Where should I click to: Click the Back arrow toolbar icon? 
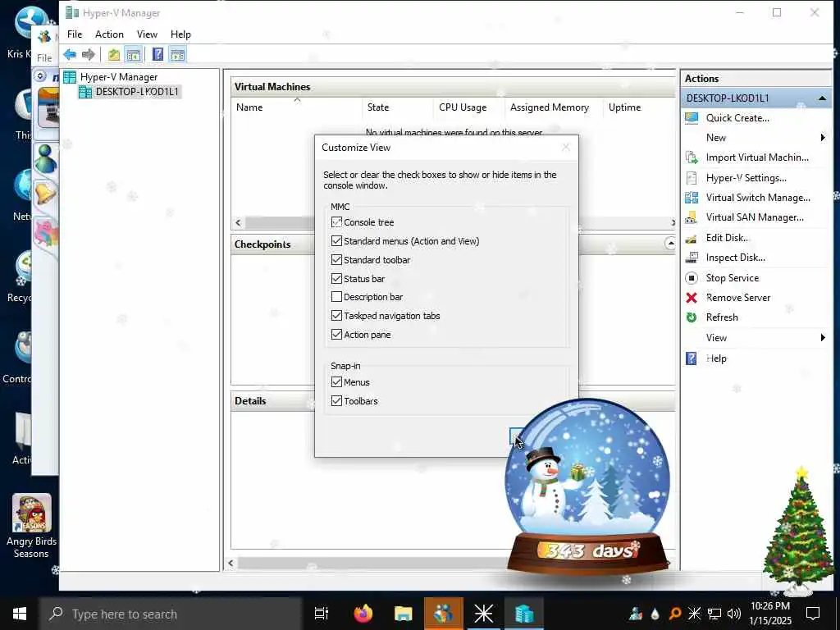click(70, 54)
